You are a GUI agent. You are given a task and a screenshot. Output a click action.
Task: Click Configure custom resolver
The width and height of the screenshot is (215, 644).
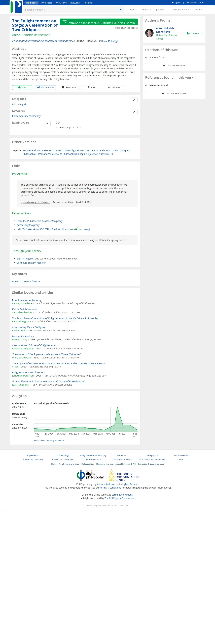click(x=31, y=263)
